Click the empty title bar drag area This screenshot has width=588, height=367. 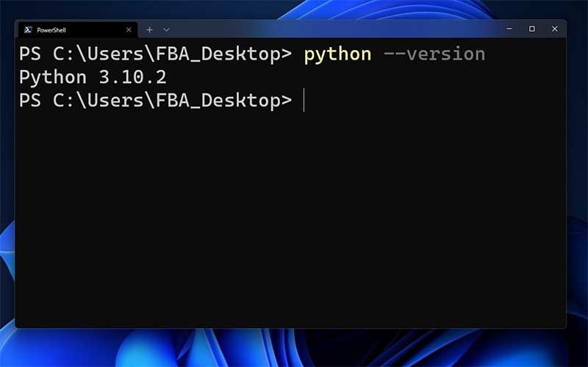(331, 29)
